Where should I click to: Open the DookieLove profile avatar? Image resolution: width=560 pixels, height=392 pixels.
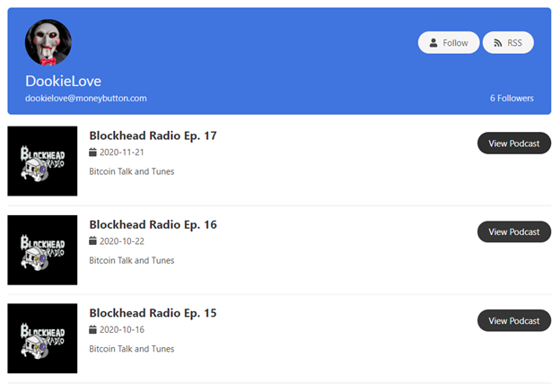click(x=48, y=42)
